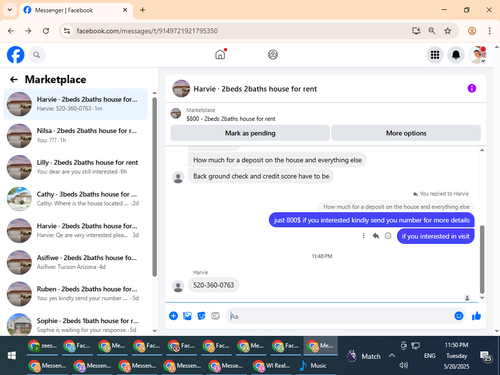Viewport: 500px width, 375px height.
Task: Open the volume control in tray
Action: tap(403, 365)
